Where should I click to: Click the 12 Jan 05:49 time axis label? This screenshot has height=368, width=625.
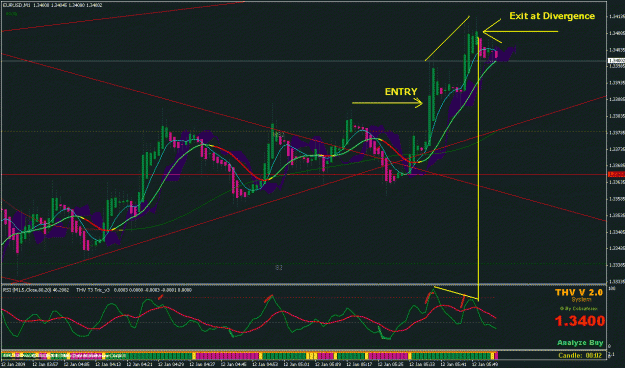485,364
